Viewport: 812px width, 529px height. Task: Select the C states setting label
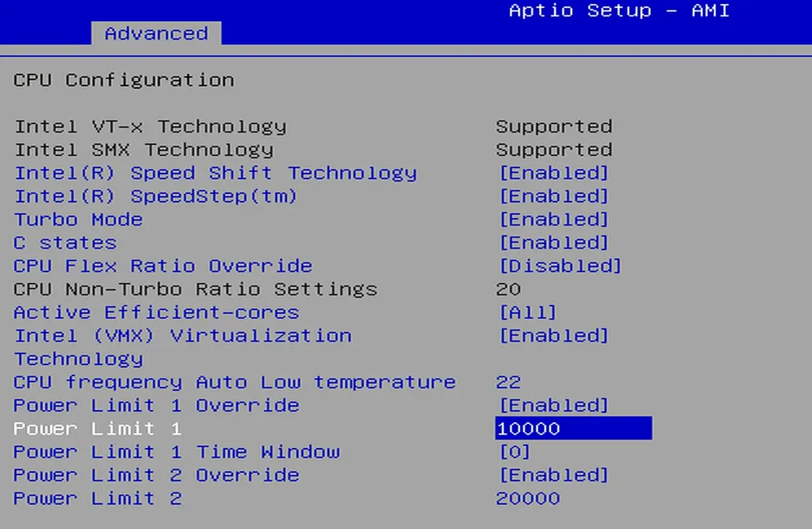pyautogui.click(x=65, y=243)
